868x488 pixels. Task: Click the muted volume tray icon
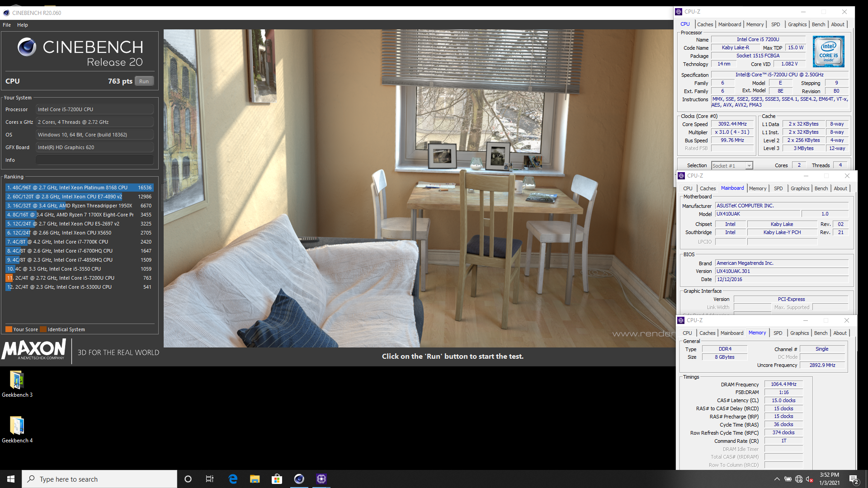[810, 479]
